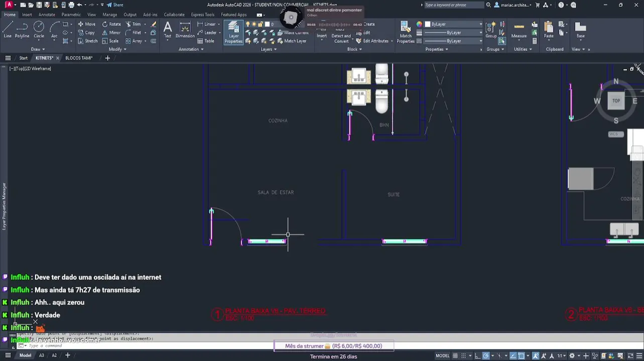Viewport: 644px width, 361px height.
Task: Expand the Properties panel
Action: click(x=437, y=49)
